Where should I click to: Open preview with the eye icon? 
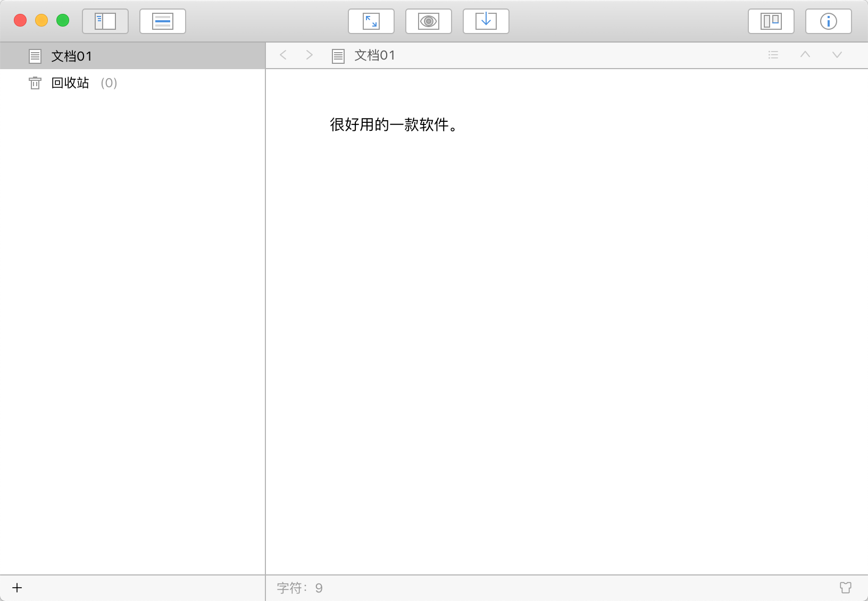tap(429, 21)
